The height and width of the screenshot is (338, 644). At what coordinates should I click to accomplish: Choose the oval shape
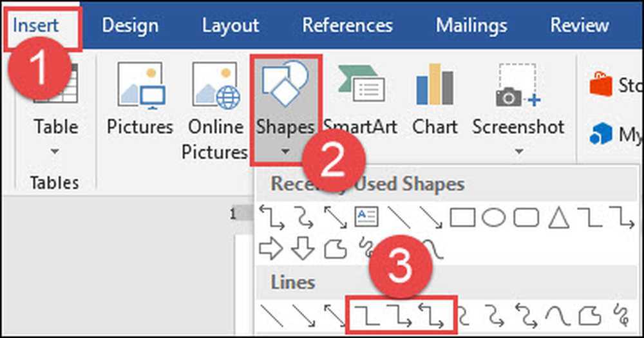point(494,218)
